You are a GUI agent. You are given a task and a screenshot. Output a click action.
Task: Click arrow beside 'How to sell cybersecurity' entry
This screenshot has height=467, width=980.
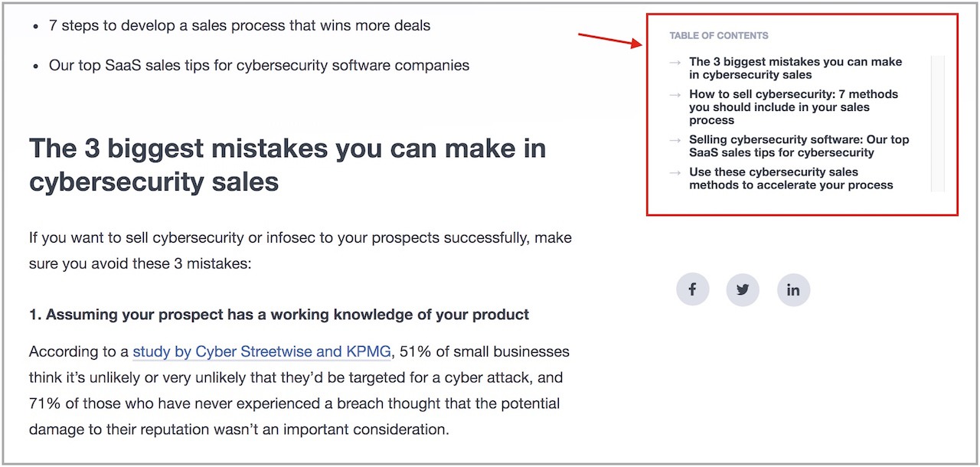pyautogui.click(x=675, y=94)
